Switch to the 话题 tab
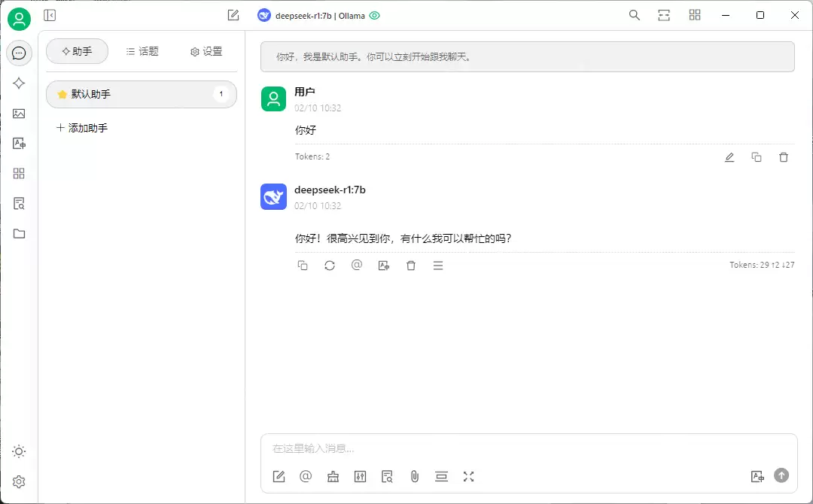The height and width of the screenshot is (504, 813). 142,51
